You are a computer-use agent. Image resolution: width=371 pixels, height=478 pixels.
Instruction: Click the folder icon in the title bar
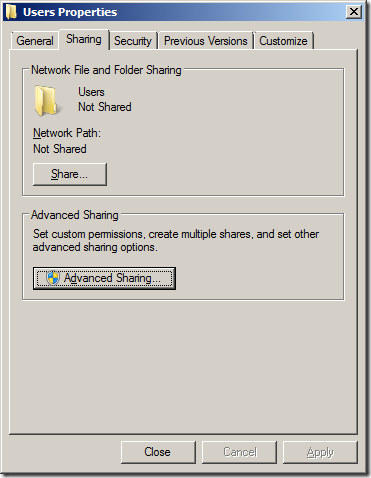[x=11, y=12]
